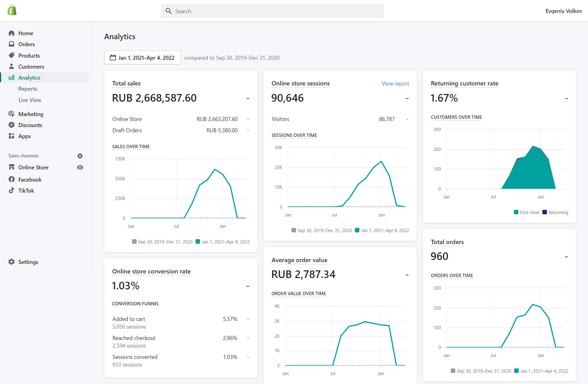The height and width of the screenshot is (384, 588).
Task: Click the Apps grid icon
Action: 11,136
